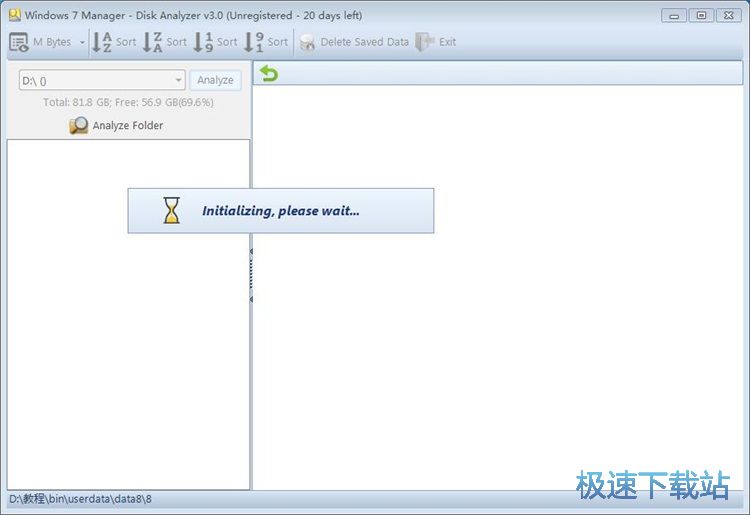Click the Initializing, please wait message
This screenshot has width=750, height=515.
coord(280,211)
